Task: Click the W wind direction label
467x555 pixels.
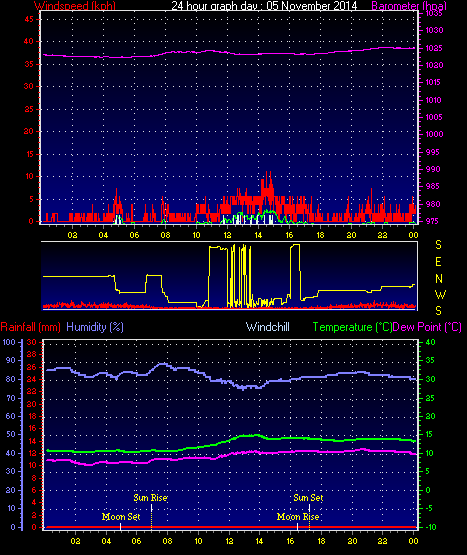Action: 440,294
